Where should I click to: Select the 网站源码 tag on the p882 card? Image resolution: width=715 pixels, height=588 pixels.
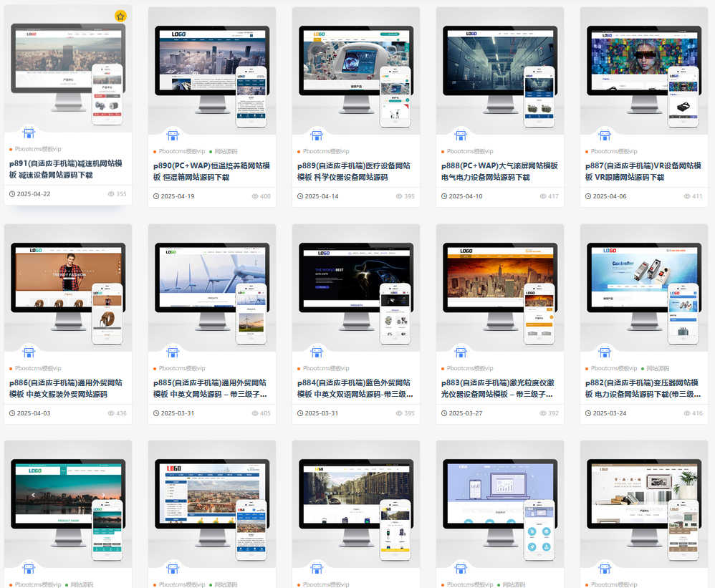657,369
